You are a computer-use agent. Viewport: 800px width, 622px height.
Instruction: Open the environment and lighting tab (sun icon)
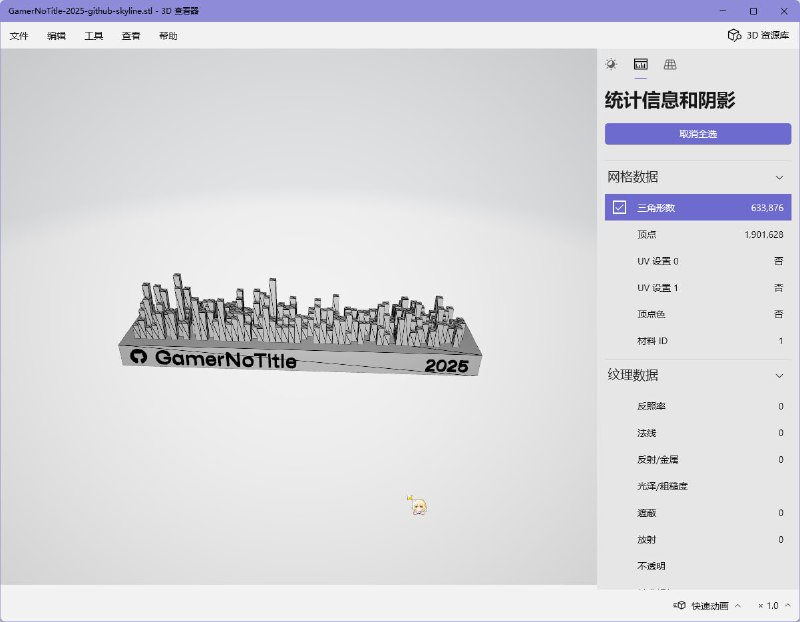[611, 64]
